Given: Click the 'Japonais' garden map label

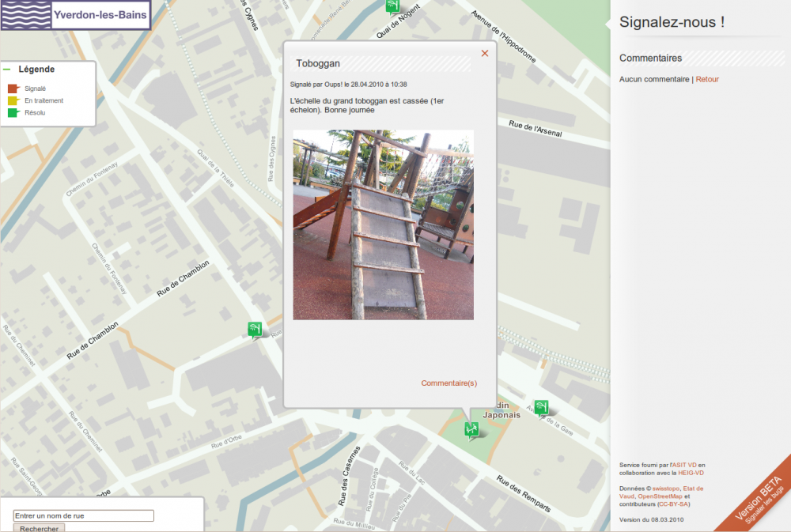Looking at the screenshot, I should click(x=501, y=415).
